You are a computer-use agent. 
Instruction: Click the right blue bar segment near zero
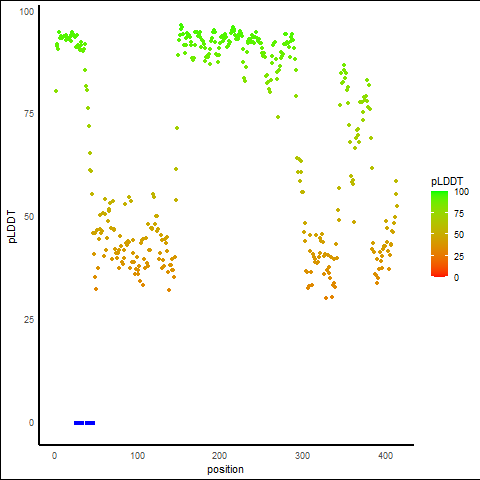90,423
